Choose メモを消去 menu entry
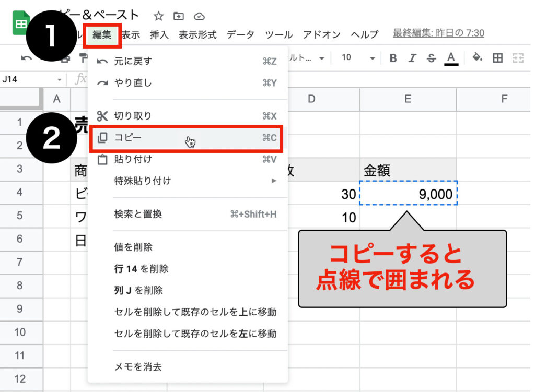This screenshot has height=392, width=535. tap(188, 367)
